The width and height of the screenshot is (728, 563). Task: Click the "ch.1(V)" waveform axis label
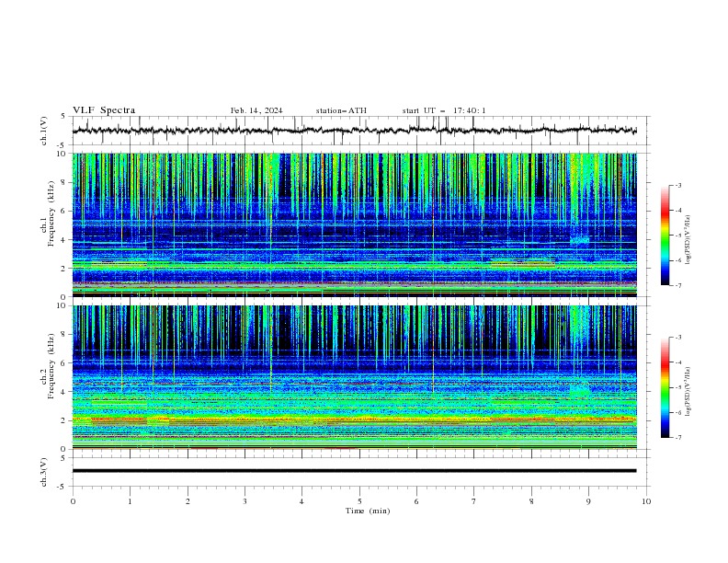point(44,131)
